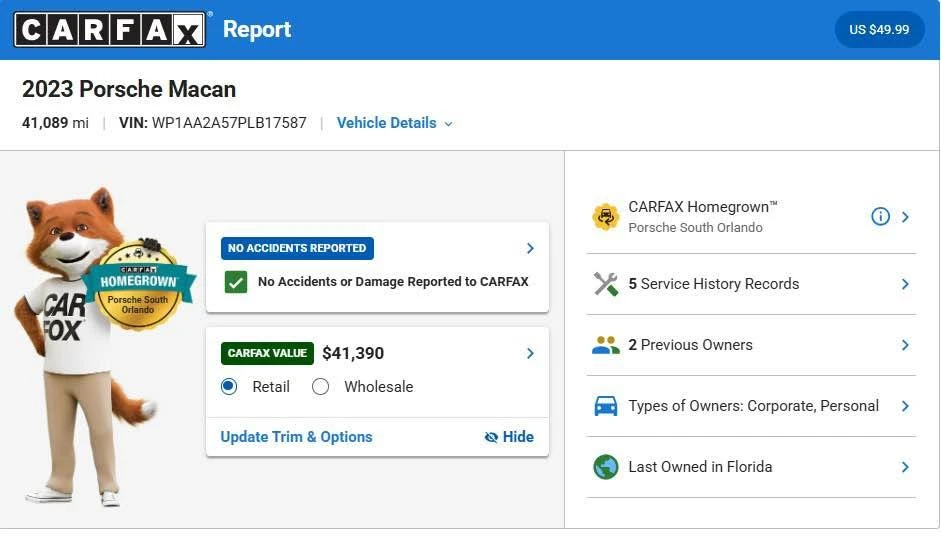Click No Accidents or Damage Reported to CARFAX
Viewport: 941px width, 544px height.
click(x=393, y=282)
